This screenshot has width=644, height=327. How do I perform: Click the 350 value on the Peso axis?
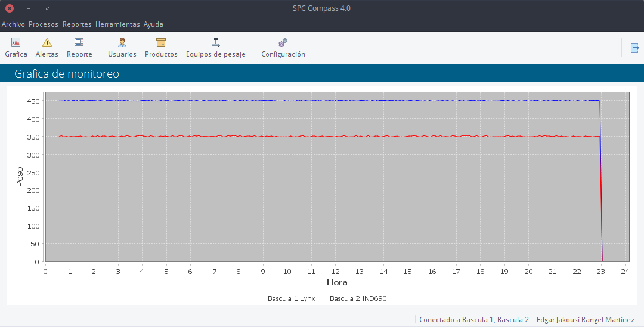click(x=33, y=137)
